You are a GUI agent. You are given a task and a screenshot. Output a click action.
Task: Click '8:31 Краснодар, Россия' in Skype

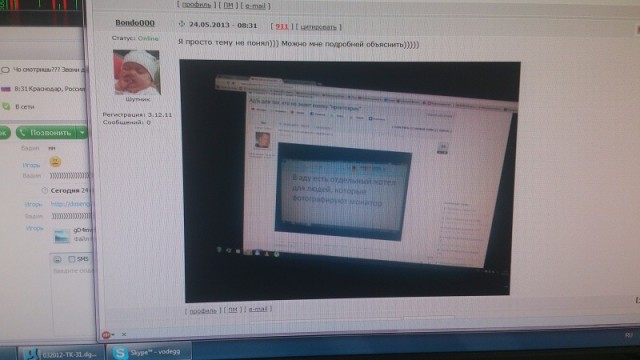pos(49,88)
